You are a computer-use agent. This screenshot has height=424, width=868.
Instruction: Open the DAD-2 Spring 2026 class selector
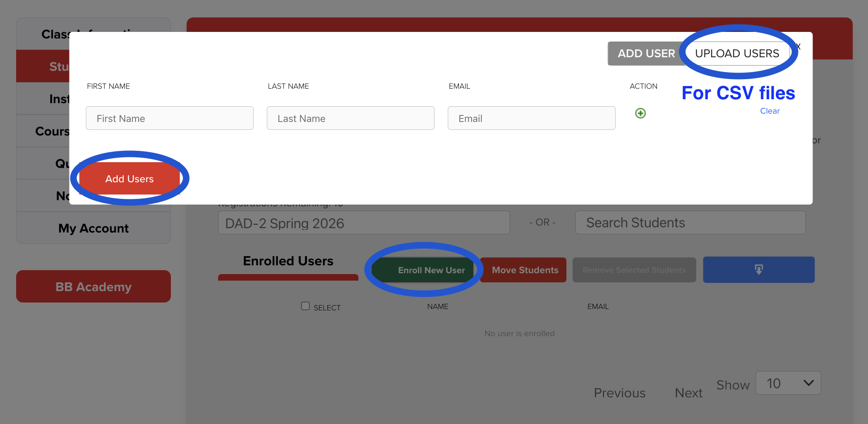click(x=364, y=223)
